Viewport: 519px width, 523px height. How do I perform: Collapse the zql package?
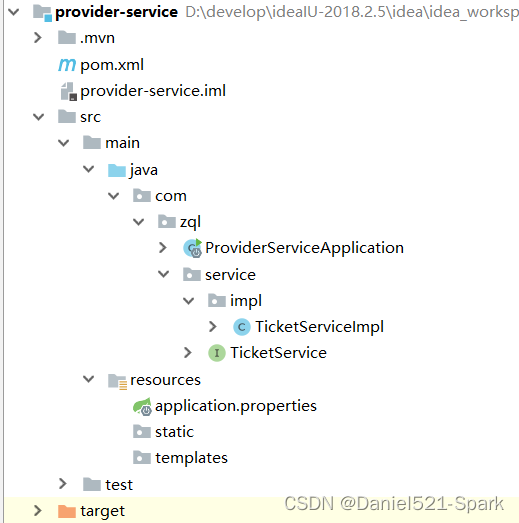point(138,222)
